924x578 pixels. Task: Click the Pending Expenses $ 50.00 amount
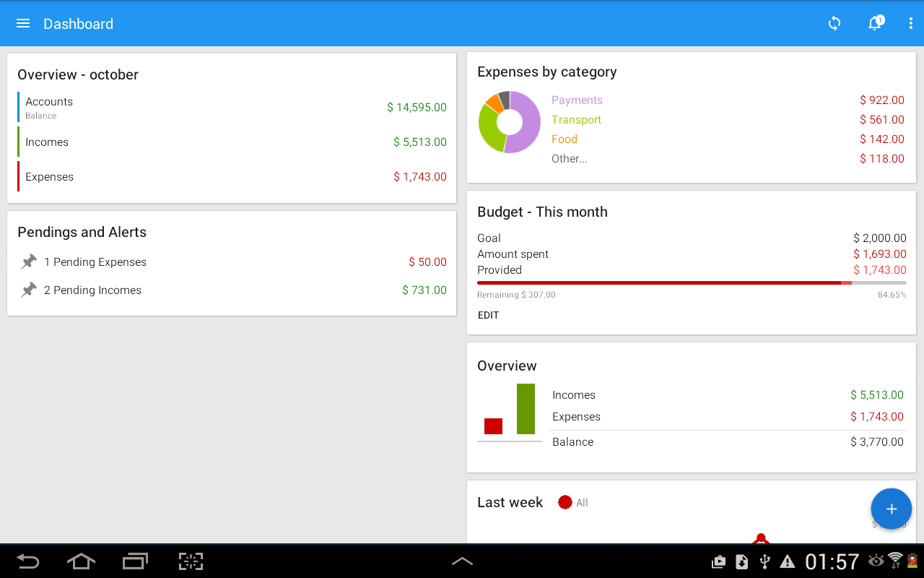427,262
